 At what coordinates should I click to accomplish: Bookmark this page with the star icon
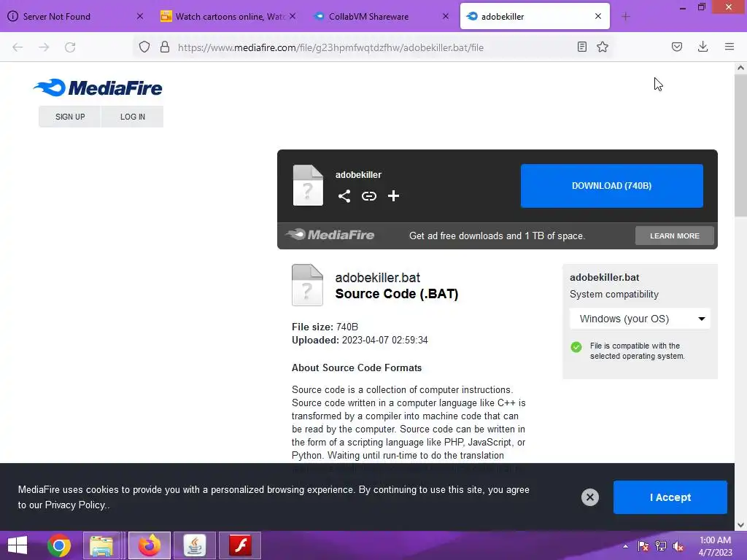(x=603, y=47)
